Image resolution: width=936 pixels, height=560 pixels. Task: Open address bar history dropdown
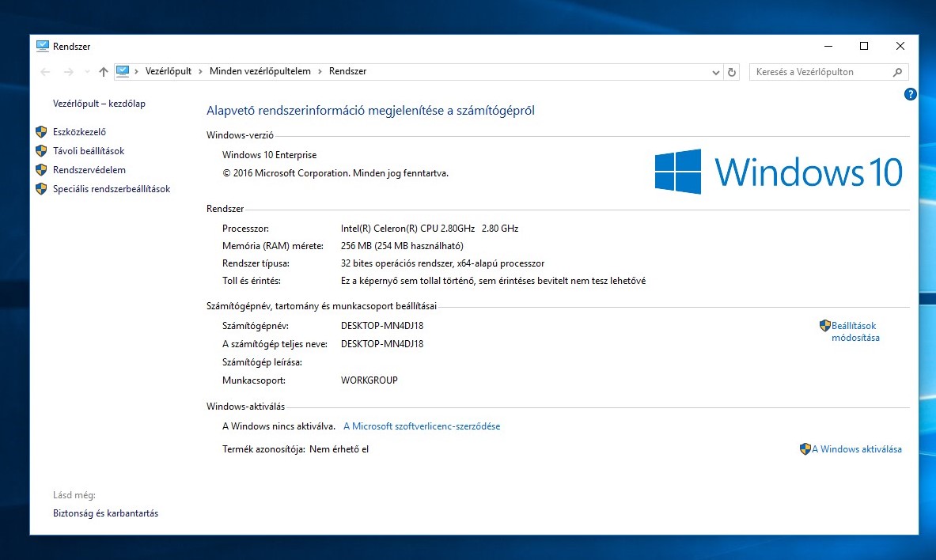coord(716,72)
